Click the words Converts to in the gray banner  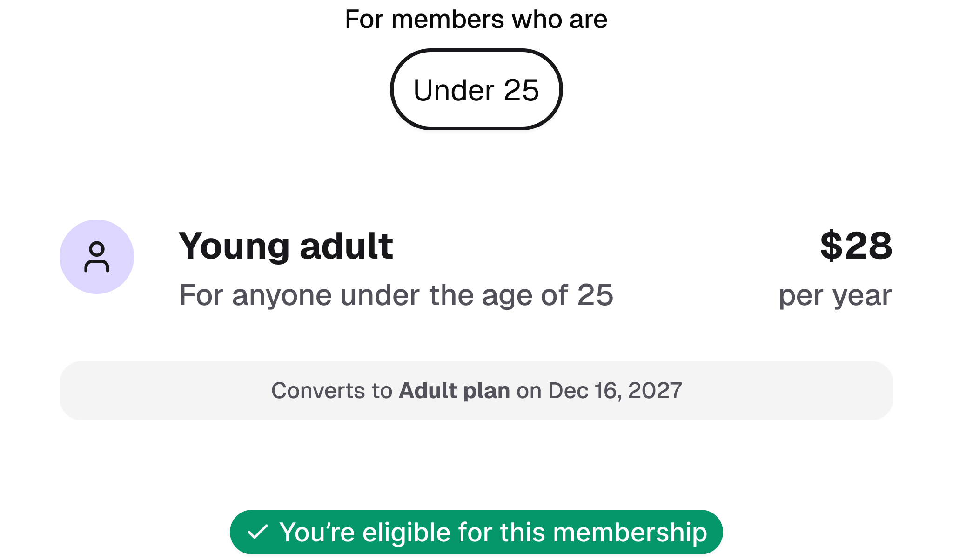332,391
